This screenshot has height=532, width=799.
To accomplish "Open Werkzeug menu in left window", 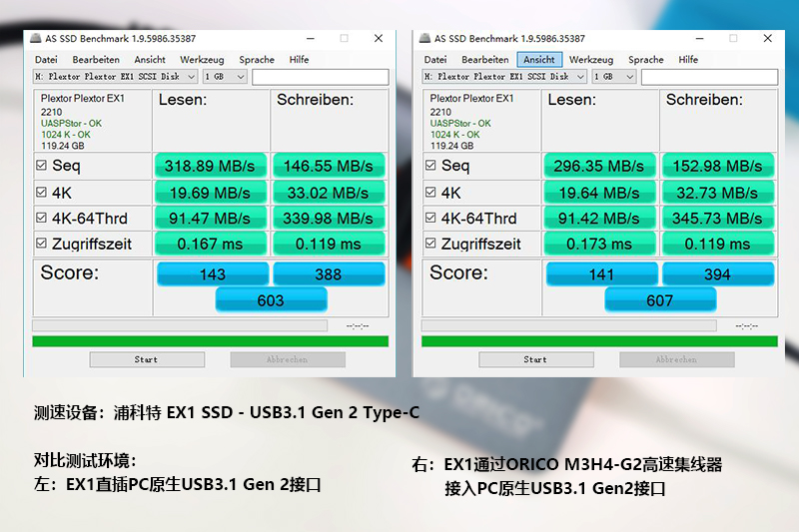I will click(x=202, y=60).
